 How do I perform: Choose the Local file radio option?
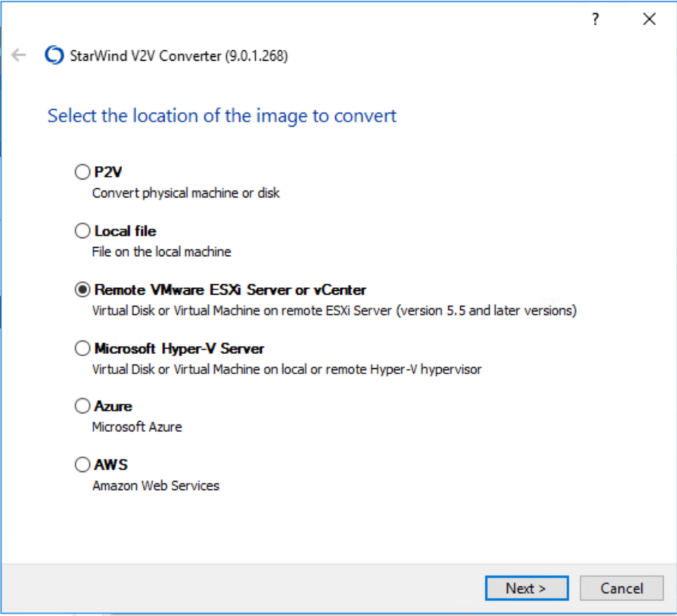point(82,231)
